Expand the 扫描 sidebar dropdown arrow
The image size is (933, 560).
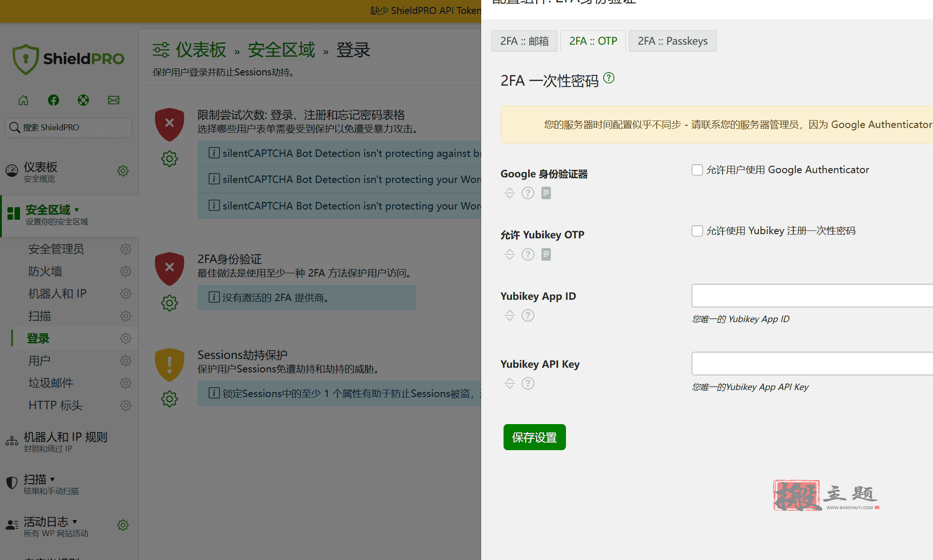[x=53, y=479]
